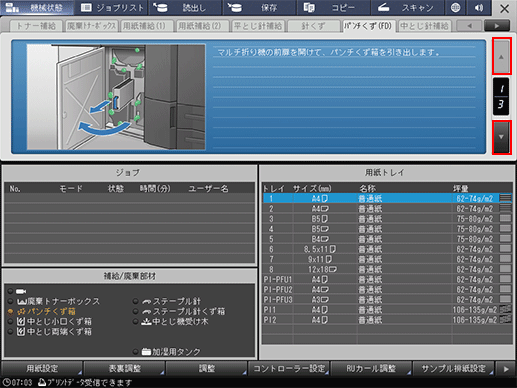This screenshot has height=388, width=517.
Task: Select the 平とじ針補給 tab
Action: 258,26
